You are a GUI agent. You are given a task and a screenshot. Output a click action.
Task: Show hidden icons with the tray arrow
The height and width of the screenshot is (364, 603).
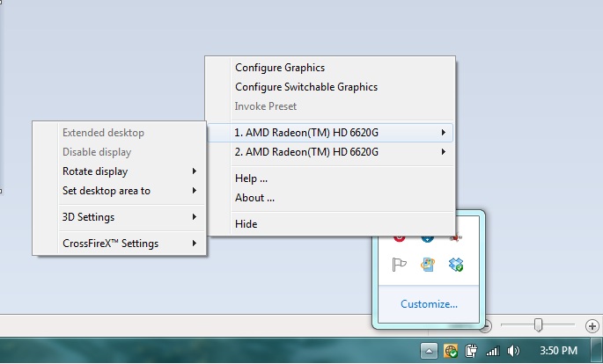(429, 351)
